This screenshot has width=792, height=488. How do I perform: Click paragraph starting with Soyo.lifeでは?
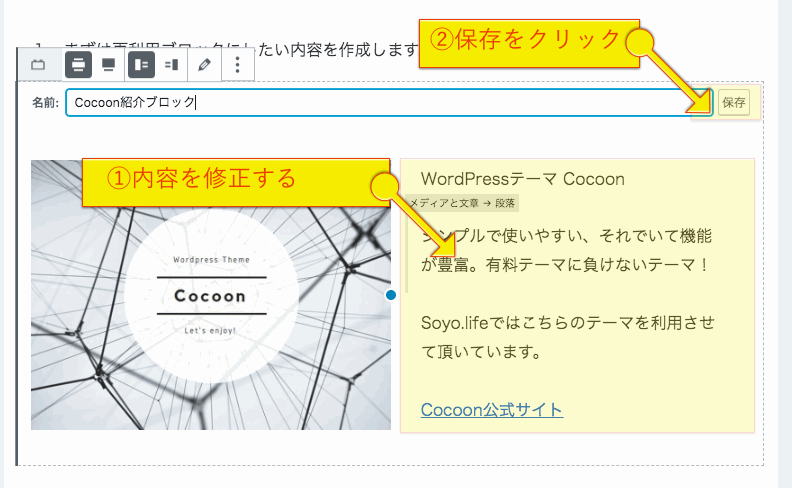568,336
